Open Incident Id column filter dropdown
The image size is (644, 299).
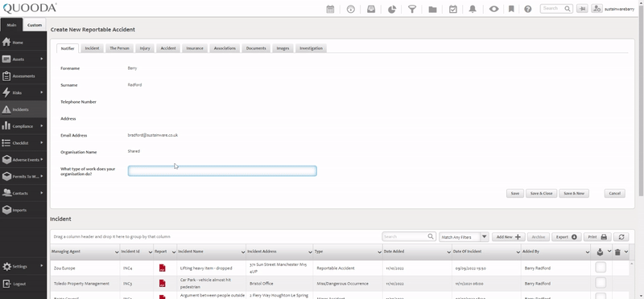click(x=151, y=252)
